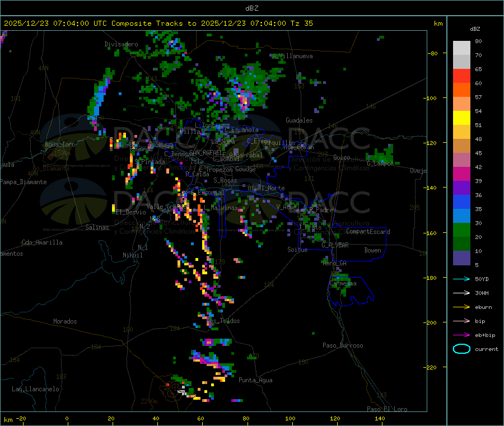Viewport: 504px width, 426px height.
Task: Click the L_Malvinas map label
Action: click(x=221, y=208)
